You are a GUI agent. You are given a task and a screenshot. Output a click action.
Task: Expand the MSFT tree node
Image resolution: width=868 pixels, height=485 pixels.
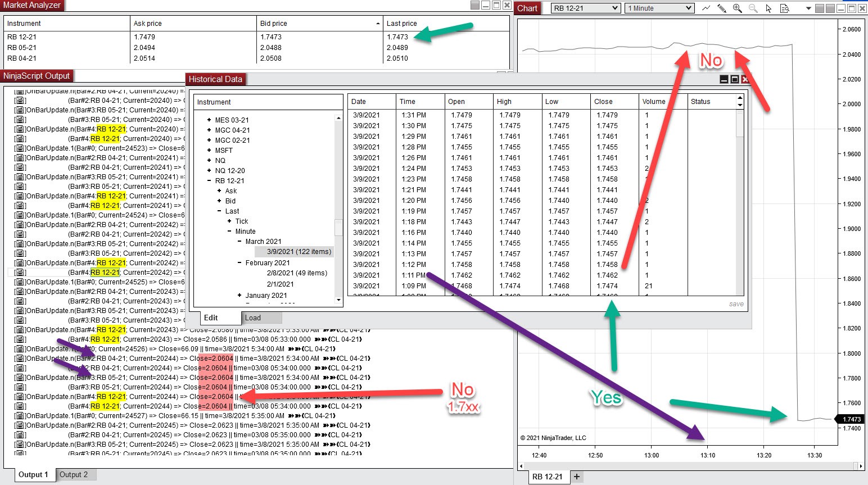point(209,150)
